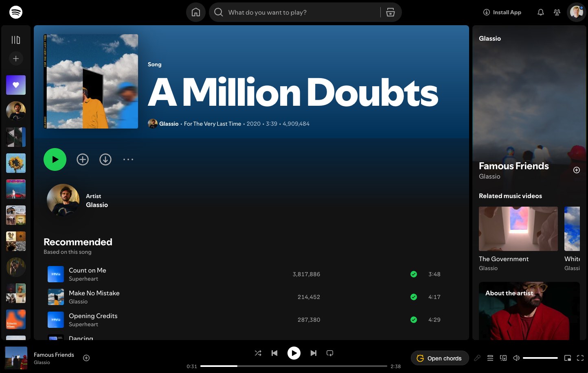Screen dimensions: 588x373
Task: Click the search magnifier icon
Action: [x=219, y=12]
